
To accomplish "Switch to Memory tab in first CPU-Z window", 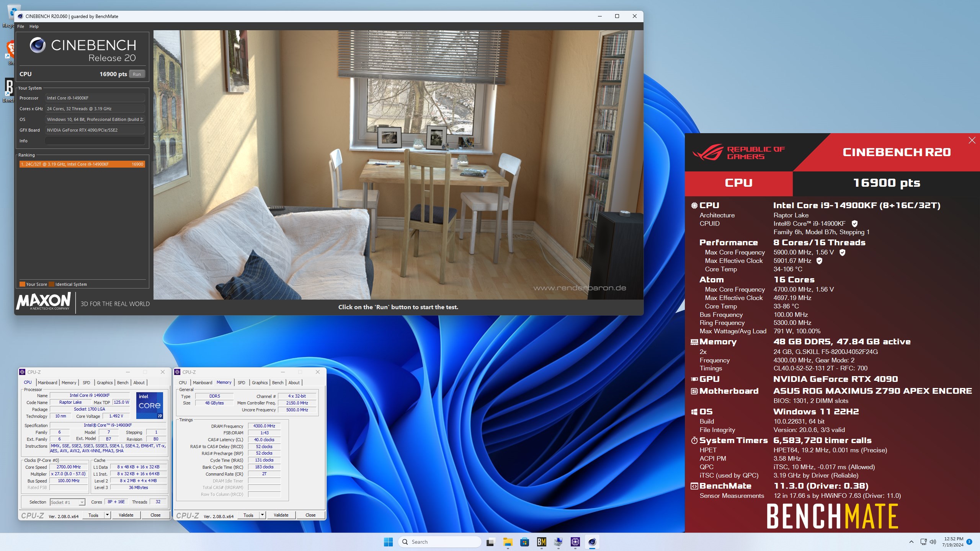I will coord(69,383).
